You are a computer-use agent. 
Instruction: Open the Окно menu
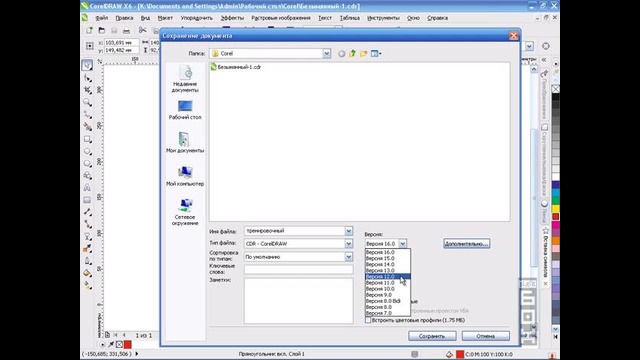(x=413, y=18)
